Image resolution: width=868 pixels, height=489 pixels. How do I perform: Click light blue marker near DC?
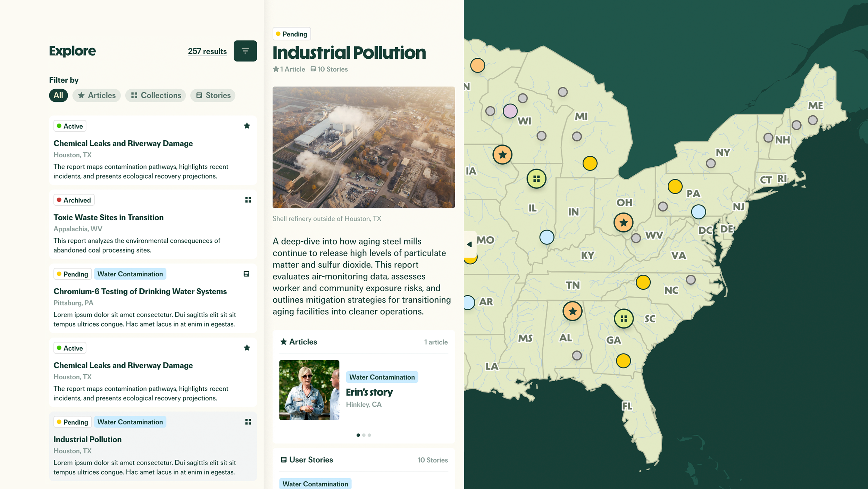click(x=698, y=212)
